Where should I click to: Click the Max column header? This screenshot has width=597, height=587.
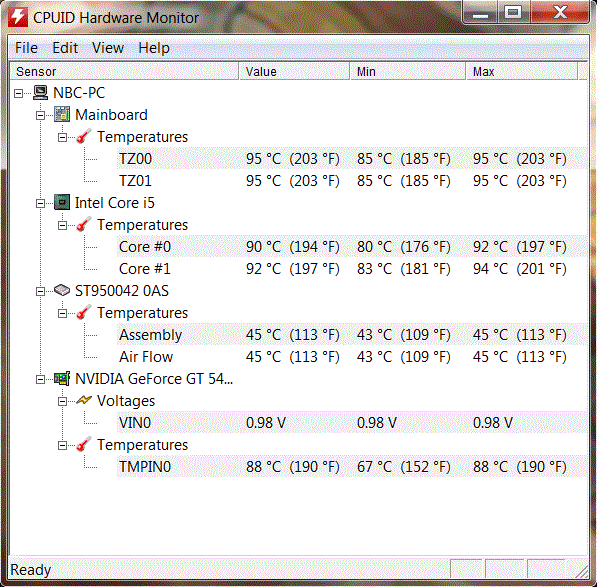coord(522,71)
